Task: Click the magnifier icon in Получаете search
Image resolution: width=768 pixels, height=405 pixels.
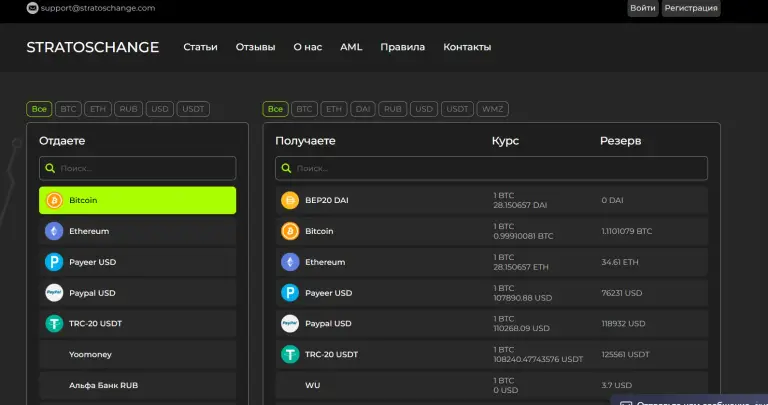Action: 286,168
